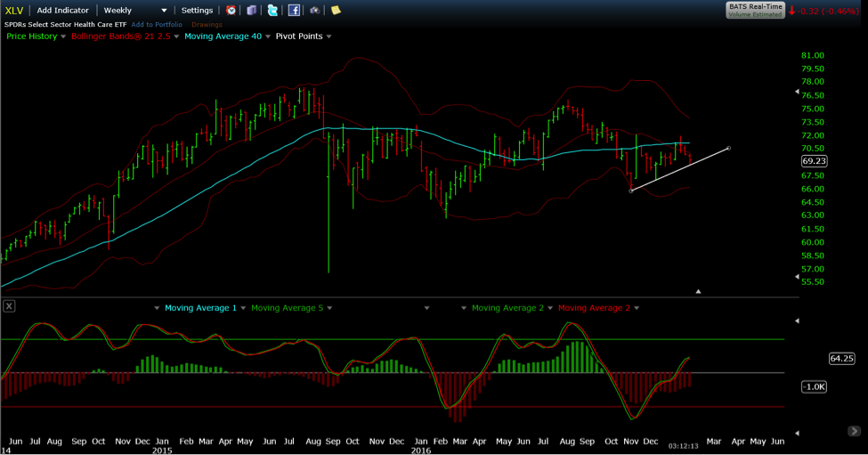868x455 pixels.
Task: Click the -0.32 (-0.46%) price change
Action: [x=828, y=11]
